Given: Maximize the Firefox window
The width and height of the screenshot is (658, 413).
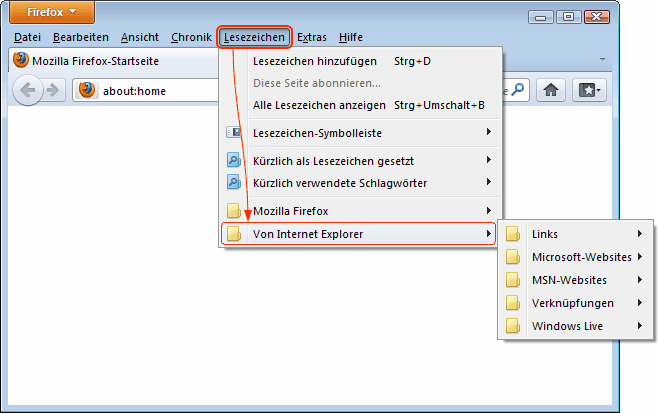Looking at the screenshot, I should pos(569,17).
